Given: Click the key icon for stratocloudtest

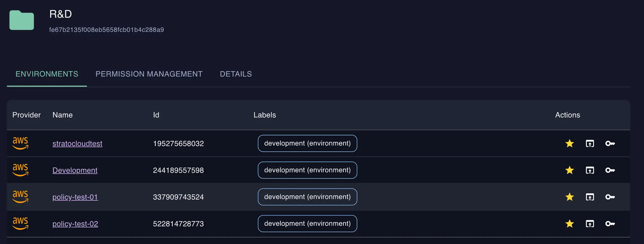Looking at the screenshot, I should click(610, 143).
